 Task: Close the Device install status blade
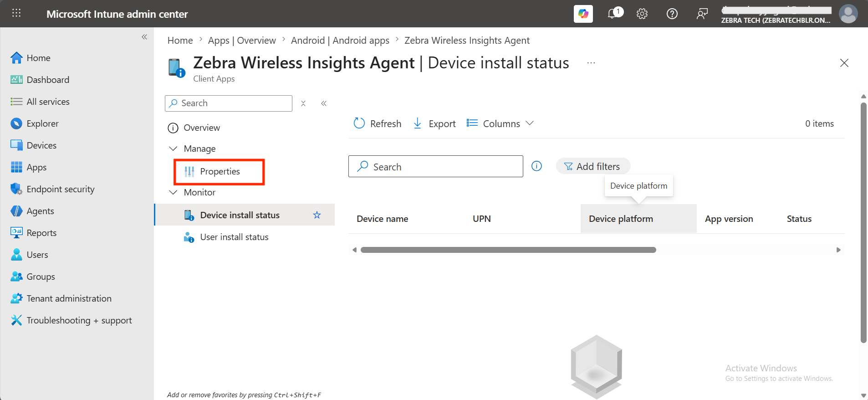(x=844, y=63)
